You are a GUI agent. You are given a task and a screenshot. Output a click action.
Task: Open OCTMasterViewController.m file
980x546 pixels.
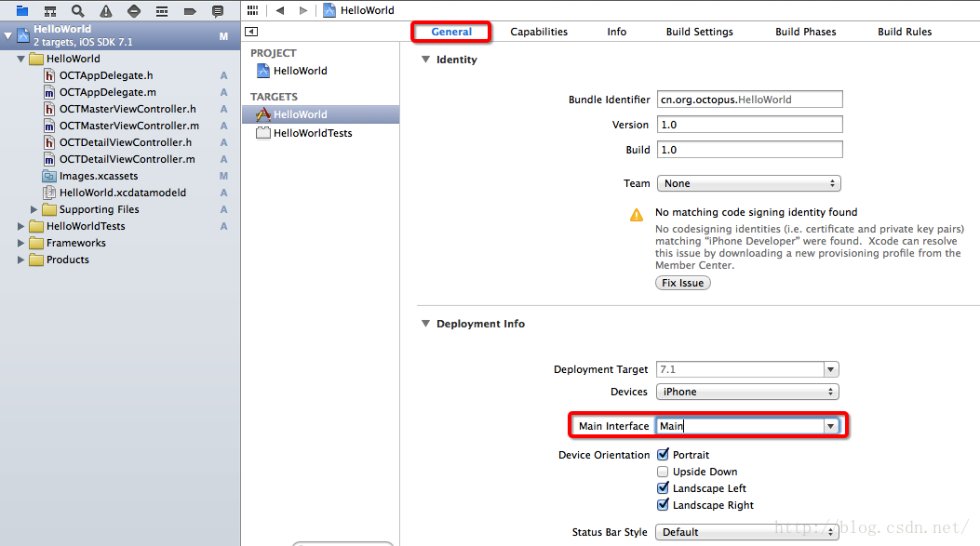[x=122, y=127]
